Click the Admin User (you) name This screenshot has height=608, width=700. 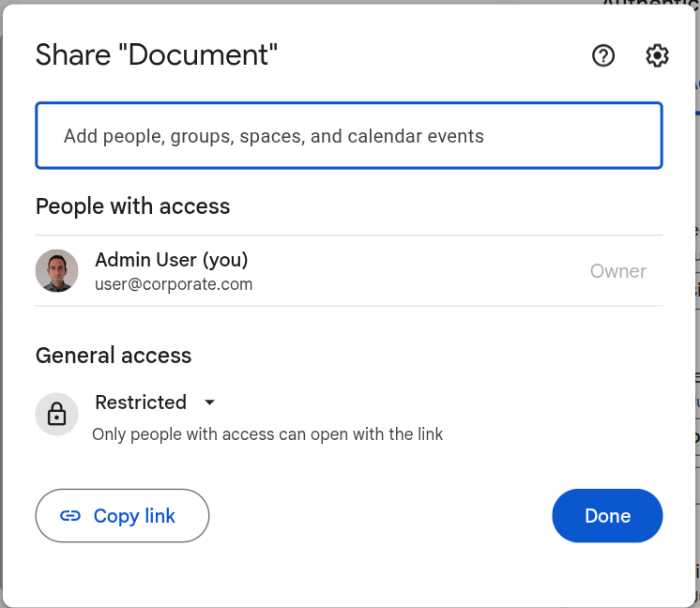172,259
